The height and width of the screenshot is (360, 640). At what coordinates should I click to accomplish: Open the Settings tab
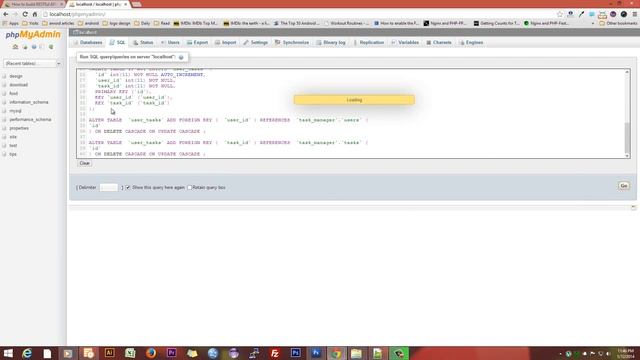point(256,42)
